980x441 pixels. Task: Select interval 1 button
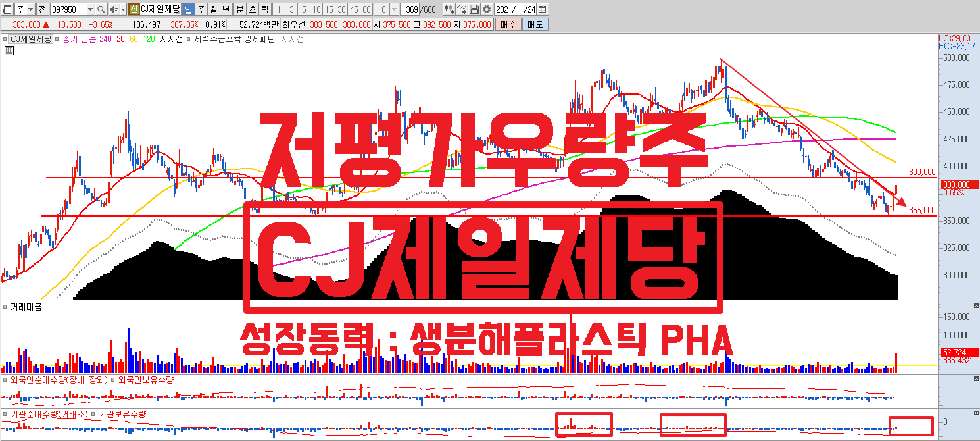(x=278, y=9)
